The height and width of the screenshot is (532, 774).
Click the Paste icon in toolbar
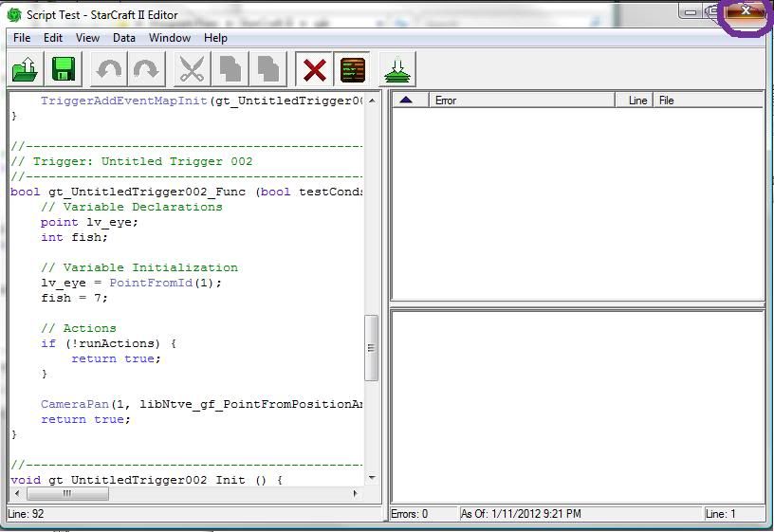coord(268,70)
